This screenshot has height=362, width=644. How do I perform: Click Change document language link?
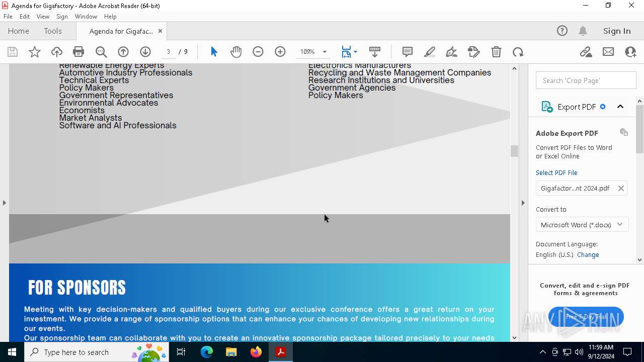click(x=588, y=254)
